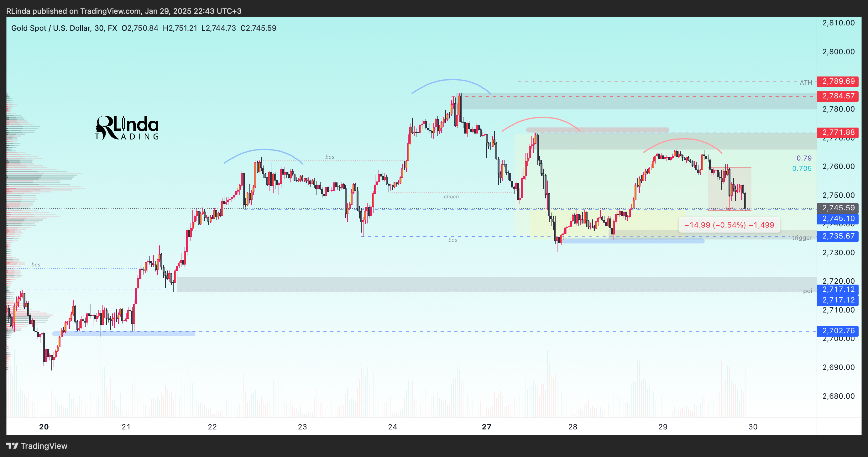
Task: Click the trigger annotation text
Action: [x=802, y=238]
